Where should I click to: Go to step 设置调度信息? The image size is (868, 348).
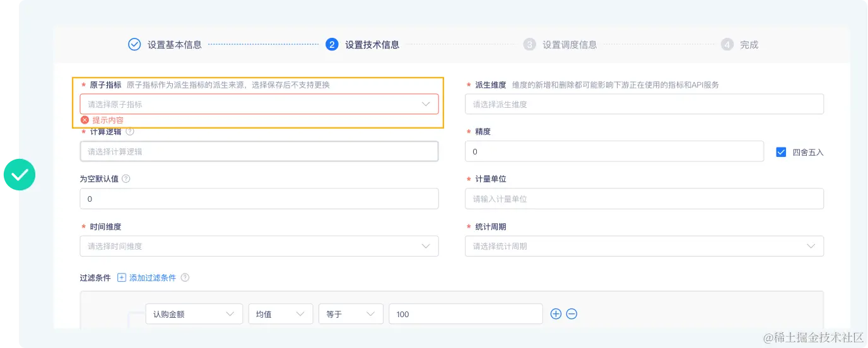click(x=570, y=45)
